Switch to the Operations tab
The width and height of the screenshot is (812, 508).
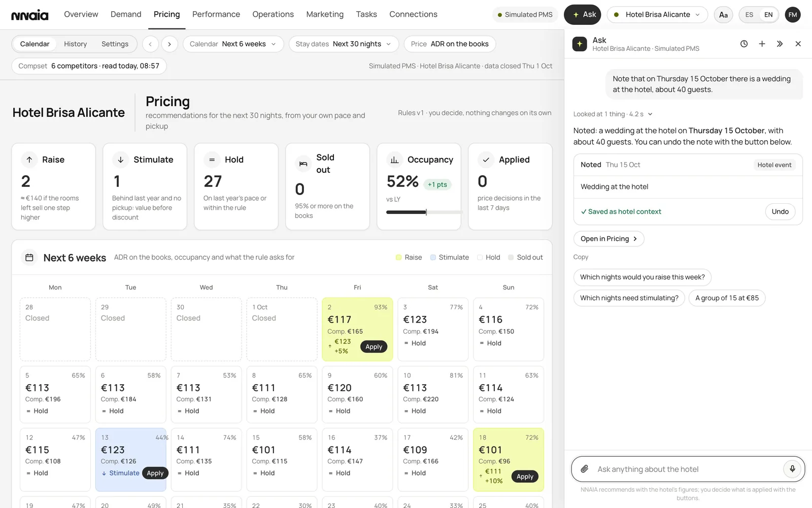(x=273, y=14)
